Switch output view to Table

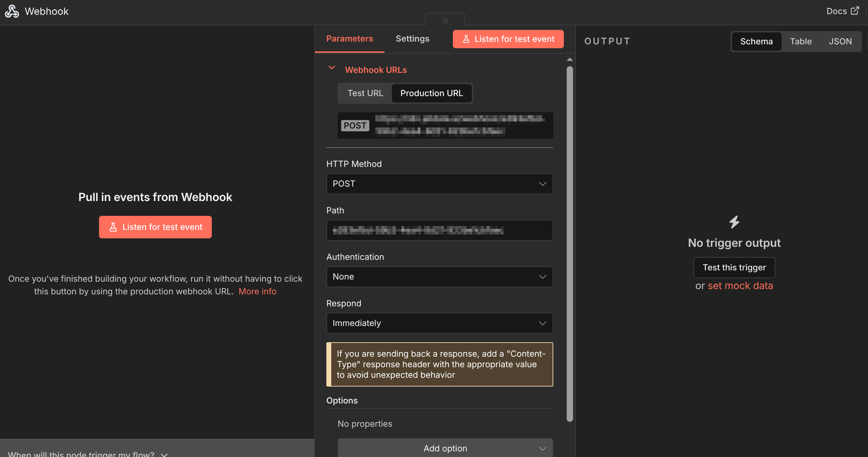801,41
